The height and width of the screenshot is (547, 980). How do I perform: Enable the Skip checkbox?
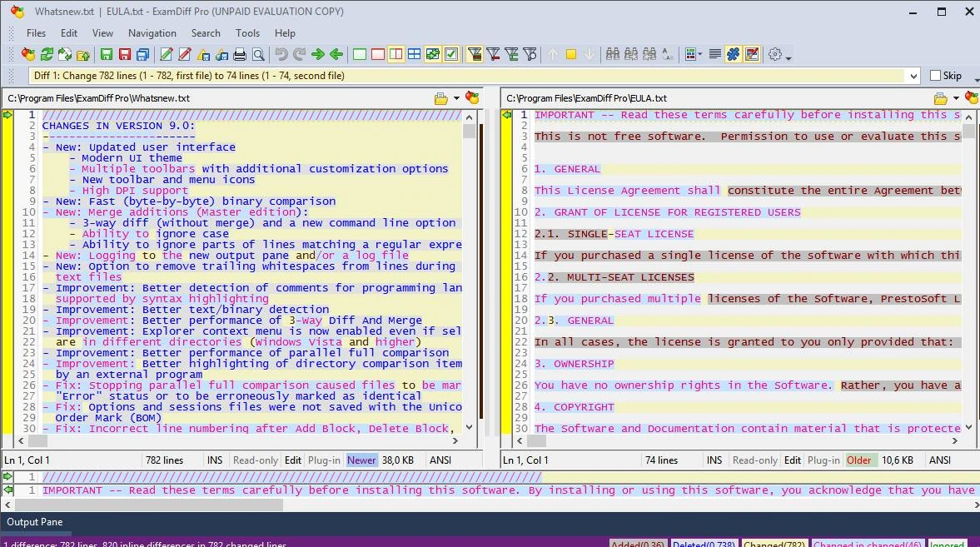[x=936, y=76]
